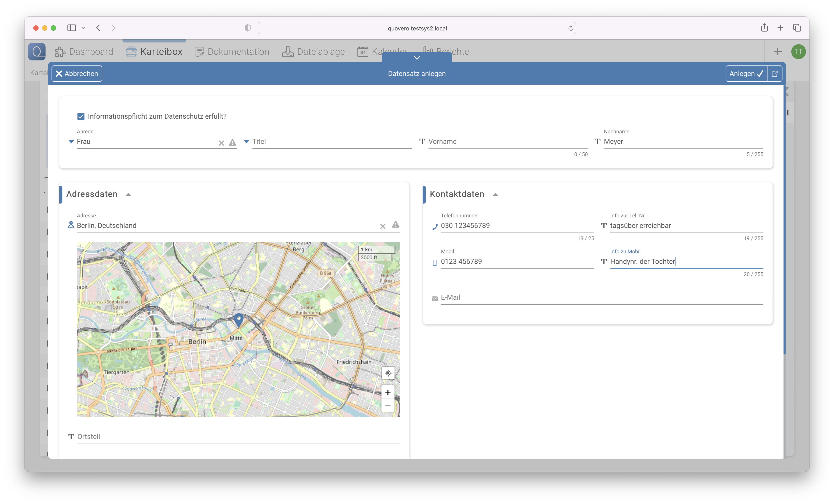
Task: Expand the blue chevron tab above the dialog
Action: pyautogui.click(x=417, y=58)
